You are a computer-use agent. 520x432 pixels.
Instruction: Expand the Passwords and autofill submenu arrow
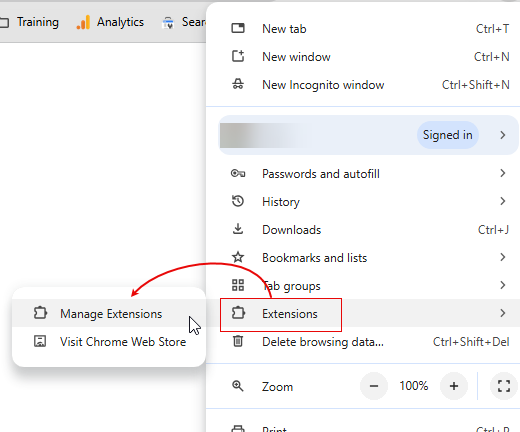pyautogui.click(x=503, y=173)
